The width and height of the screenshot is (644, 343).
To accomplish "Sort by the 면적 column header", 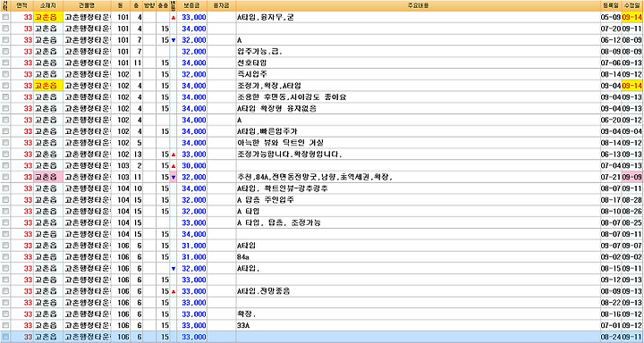I will pyautogui.click(x=21, y=5).
